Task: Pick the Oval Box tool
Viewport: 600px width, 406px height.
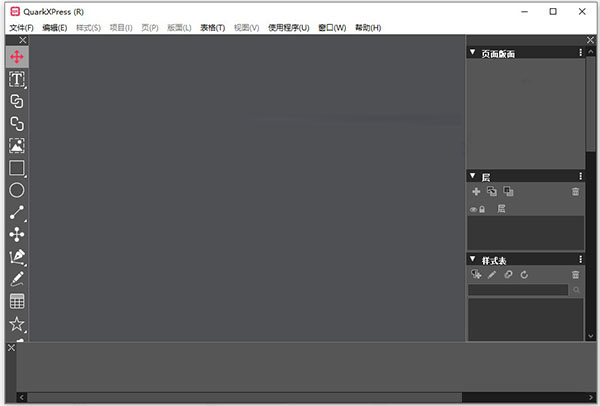Action: click(17, 190)
